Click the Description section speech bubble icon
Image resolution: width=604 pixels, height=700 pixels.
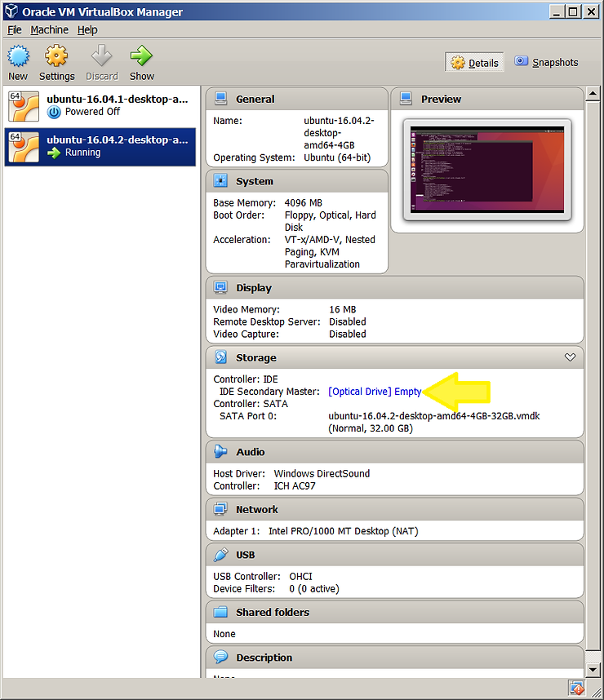tap(220, 657)
